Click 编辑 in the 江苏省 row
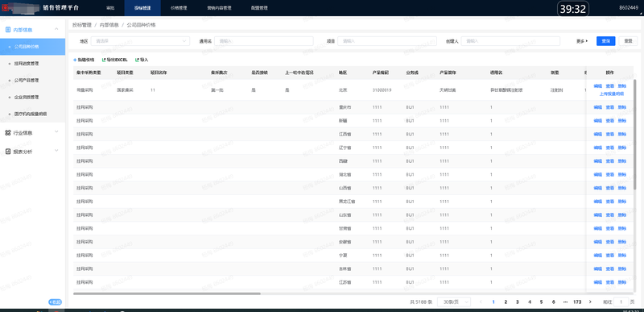Screen dimensions: 644x312 (597, 282)
